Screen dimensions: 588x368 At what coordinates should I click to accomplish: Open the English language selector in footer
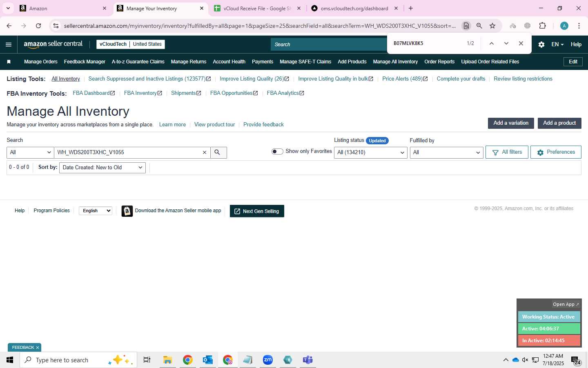pos(96,211)
